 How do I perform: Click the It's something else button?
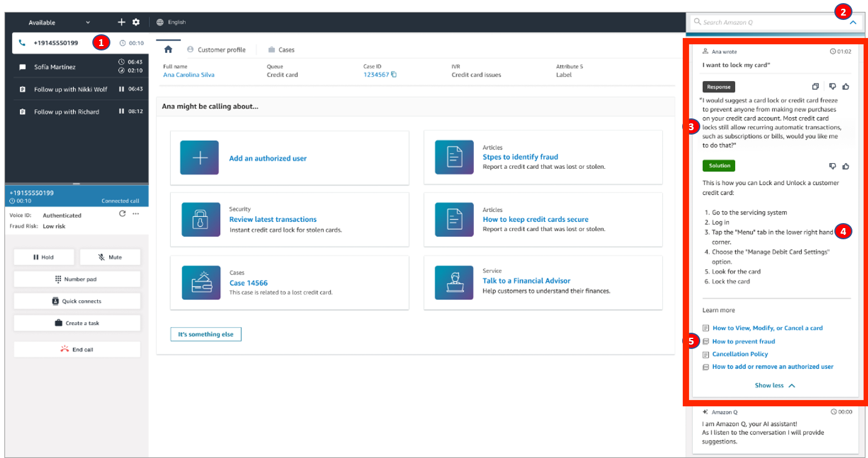[x=206, y=334]
